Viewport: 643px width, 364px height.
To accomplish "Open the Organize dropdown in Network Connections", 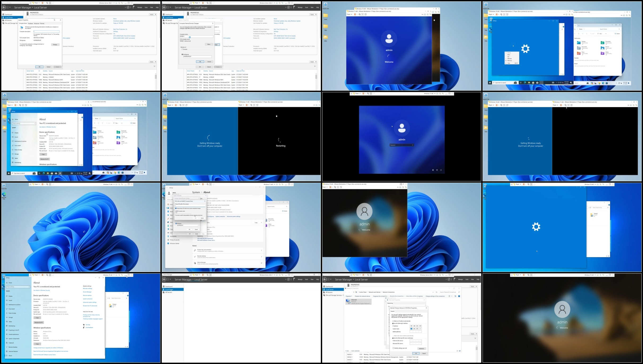I will pyautogui.click(x=349, y=296).
